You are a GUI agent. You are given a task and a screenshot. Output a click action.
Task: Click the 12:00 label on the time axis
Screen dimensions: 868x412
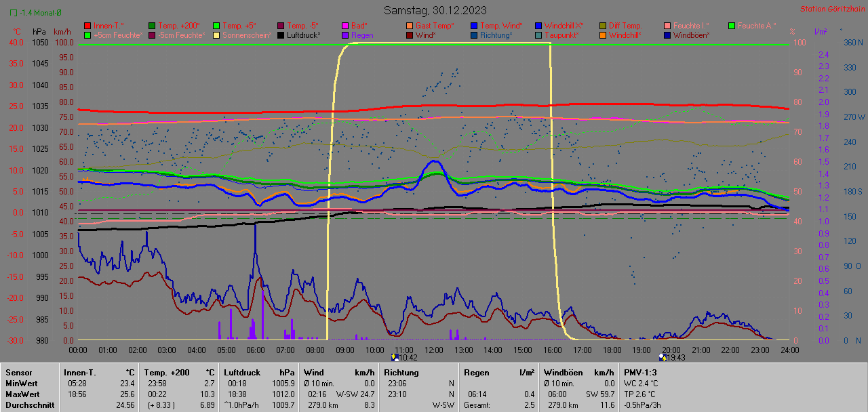point(433,350)
